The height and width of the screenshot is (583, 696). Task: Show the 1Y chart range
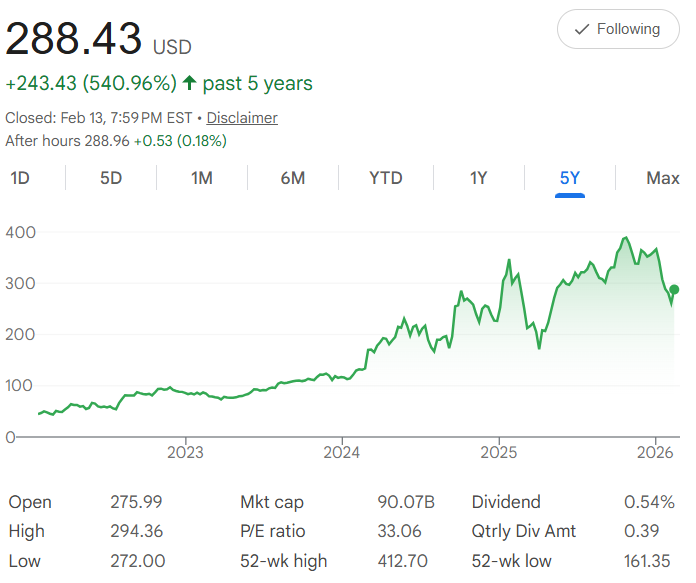[478, 178]
